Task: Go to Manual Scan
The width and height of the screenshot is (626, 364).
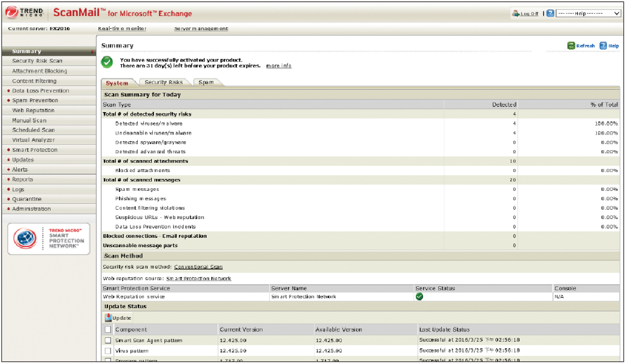Action: [x=49, y=120]
